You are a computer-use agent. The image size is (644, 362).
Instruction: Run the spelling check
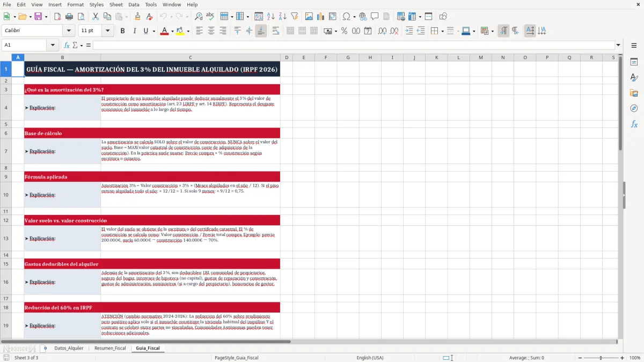pos(210,17)
